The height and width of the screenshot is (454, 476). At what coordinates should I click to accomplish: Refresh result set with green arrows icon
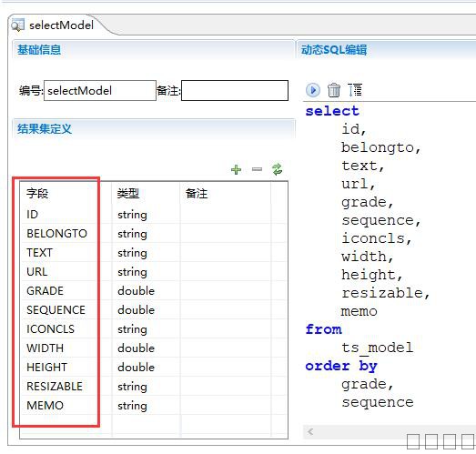(x=278, y=169)
